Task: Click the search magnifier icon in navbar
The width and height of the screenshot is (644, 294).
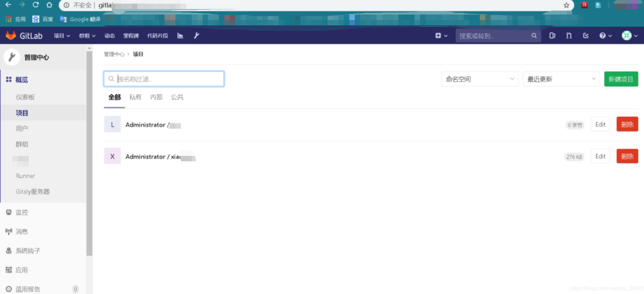Action: (534, 36)
